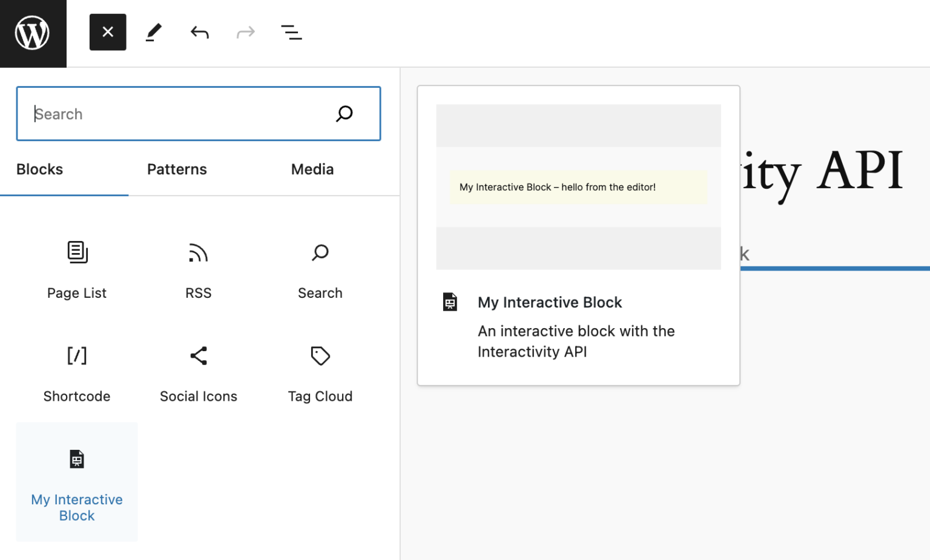Undo the last change
This screenshot has width=930, height=560.
tap(200, 32)
